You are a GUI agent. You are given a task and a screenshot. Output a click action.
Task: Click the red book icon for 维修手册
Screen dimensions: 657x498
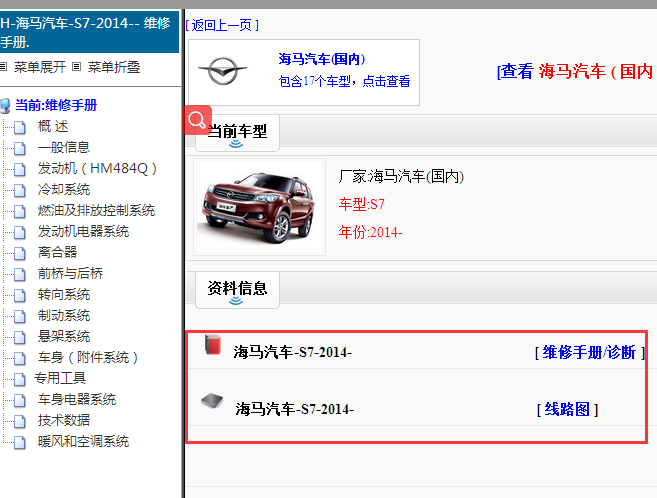tap(213, 345)
